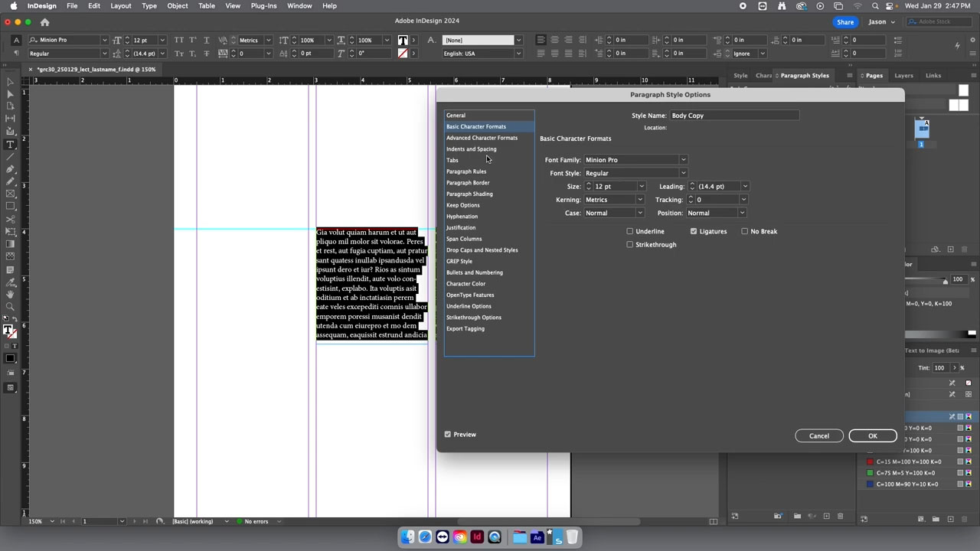
Task: Open the Size dropdown in dialog
Action: (x=642, y=187)
